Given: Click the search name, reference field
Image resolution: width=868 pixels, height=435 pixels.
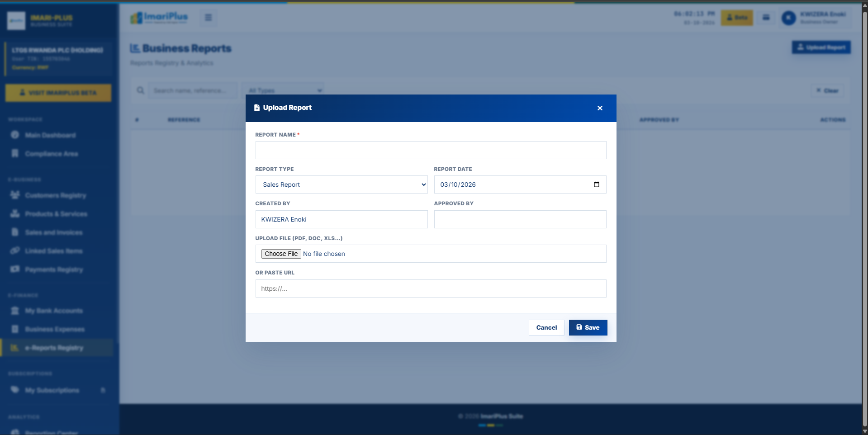Looking at the screenshot, I should pyautogui.click(x=193, y=90).
